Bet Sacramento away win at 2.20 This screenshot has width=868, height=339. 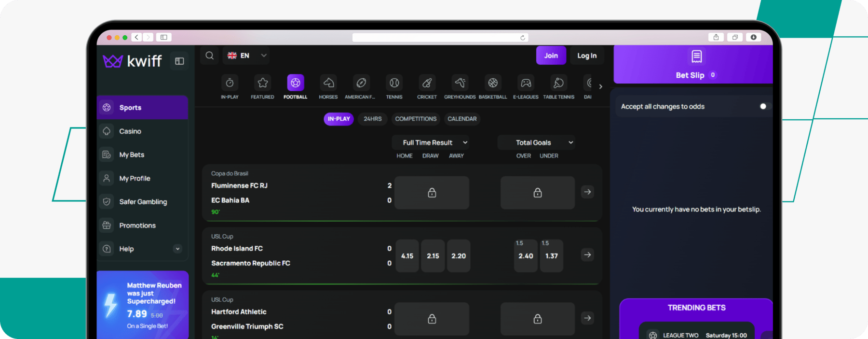click(459, 256)
